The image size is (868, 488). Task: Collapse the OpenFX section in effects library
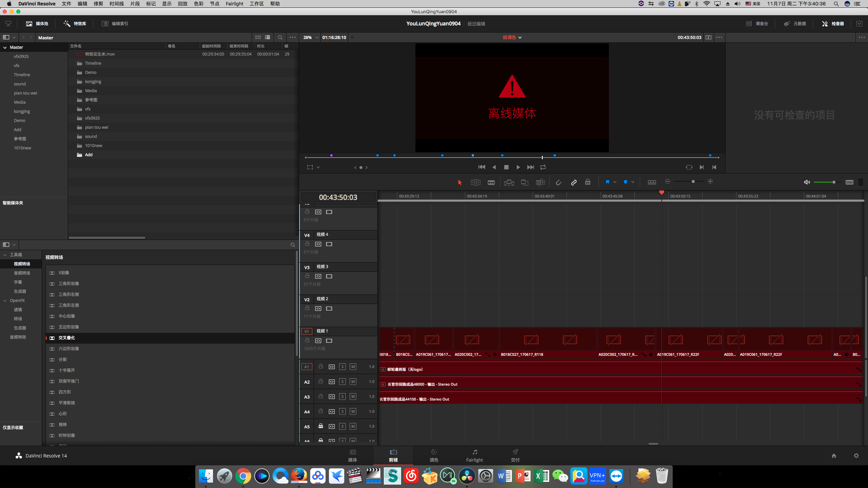pos(5,301)
